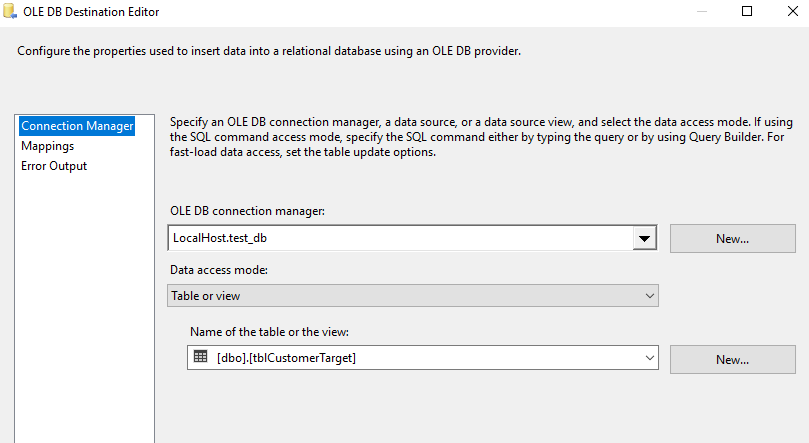Click New... beside the table name
This screenshot has height=443, width=809.
(x=732, y=359)
